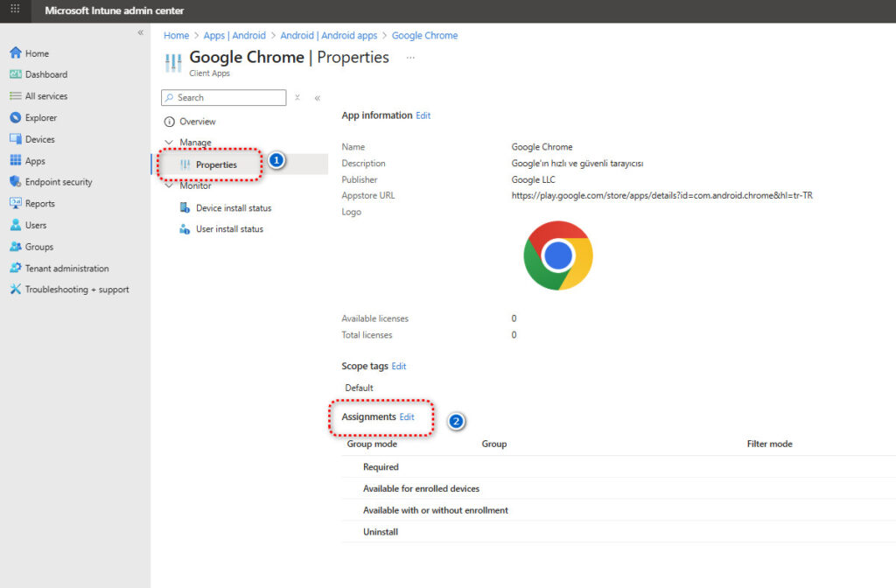Click Edit next to App information

pyautogui.click(x=423, y=115)
